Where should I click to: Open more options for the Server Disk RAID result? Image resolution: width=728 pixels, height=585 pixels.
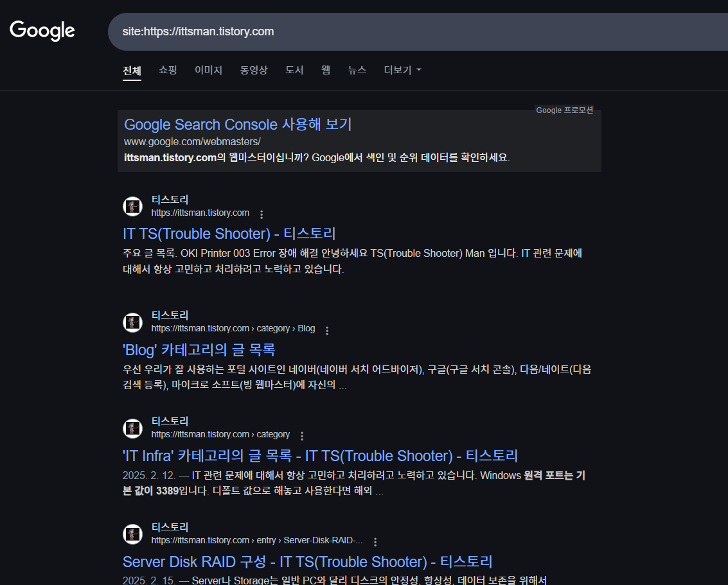click(x=375, y=541)
